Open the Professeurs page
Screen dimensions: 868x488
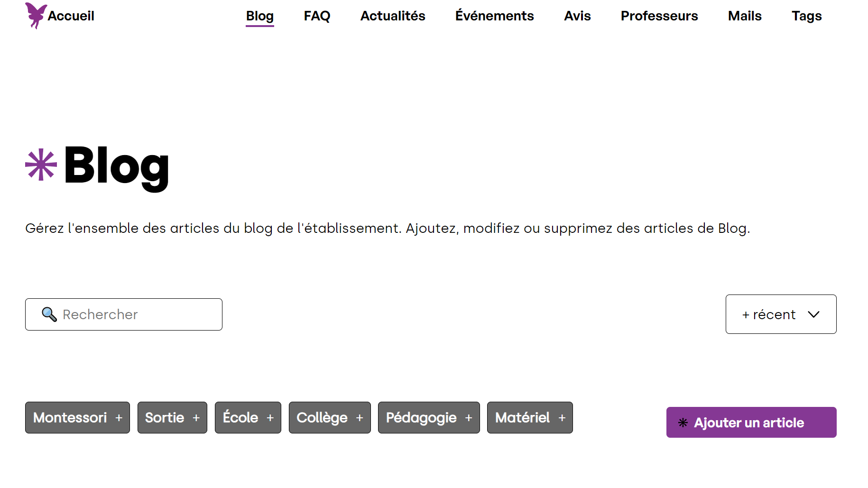[659, 16]
